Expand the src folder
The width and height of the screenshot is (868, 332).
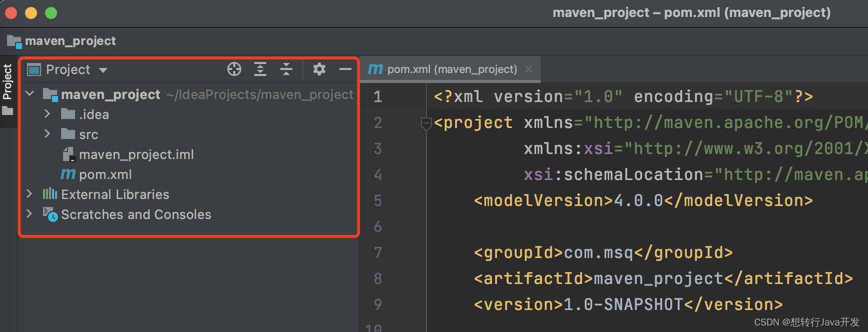click(47, 134)
